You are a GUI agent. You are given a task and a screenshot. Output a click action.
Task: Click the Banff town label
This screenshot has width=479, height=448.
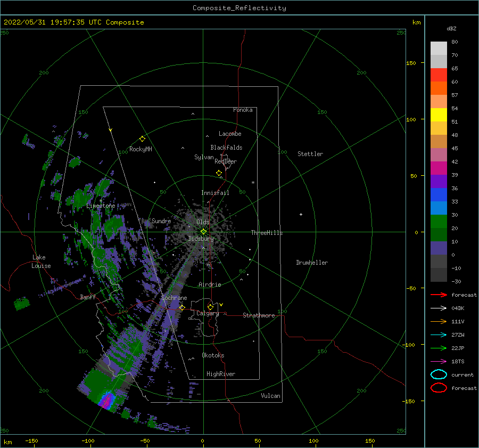pyautogui.click(x=88, y=297)
